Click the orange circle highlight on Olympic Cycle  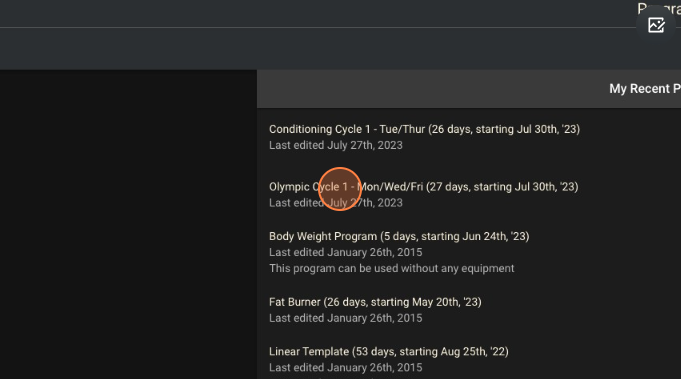(x=340, y=189)
